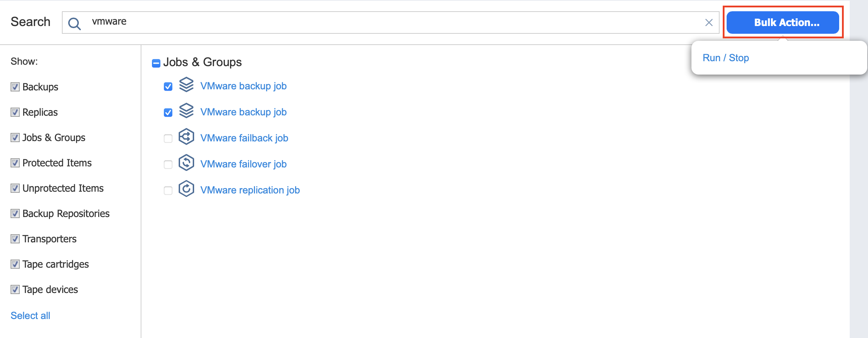Open the VMware failover job link
This screenshot has height=338, width=868.
point(243,164)
